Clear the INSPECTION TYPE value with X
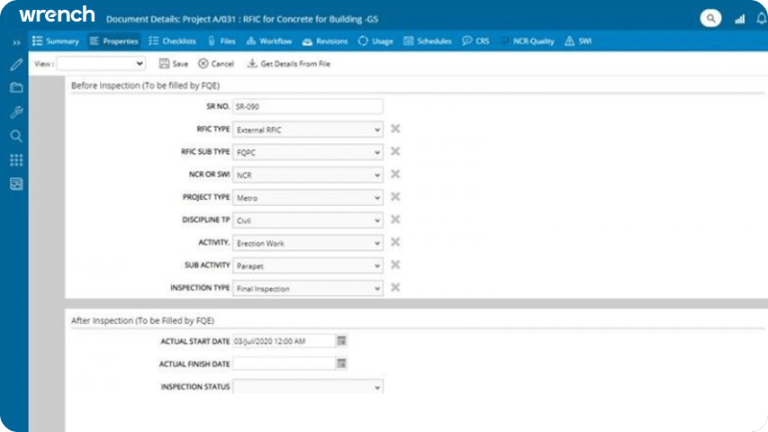The height and width of the screenshot is (432, 768). point(395,287)
